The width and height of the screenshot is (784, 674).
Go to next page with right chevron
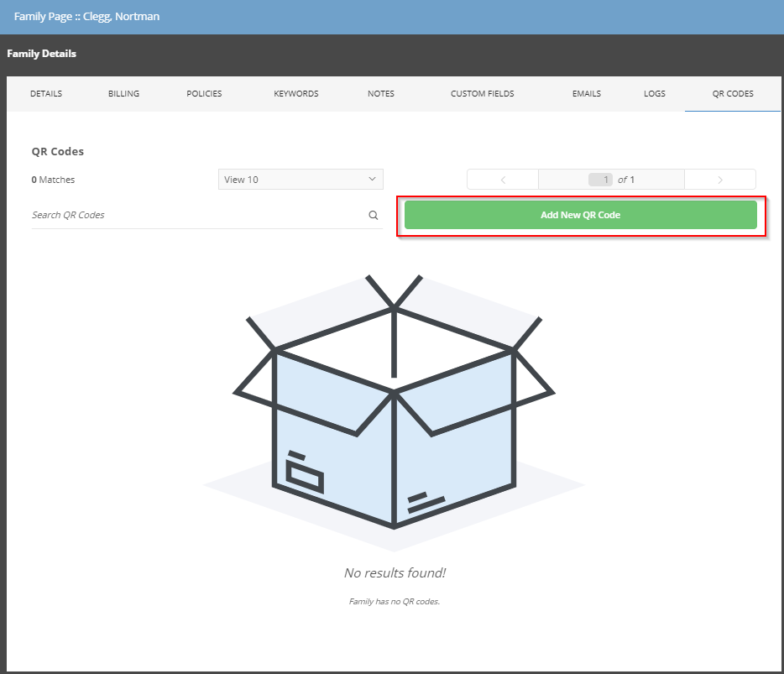pyautogui.click(x=720, y=180)
